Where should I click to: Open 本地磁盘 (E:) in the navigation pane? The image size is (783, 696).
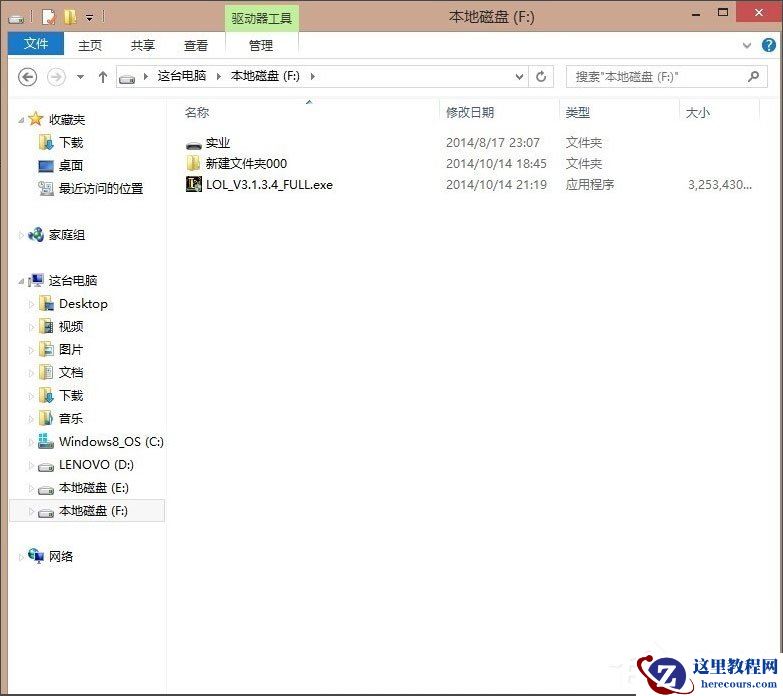coord(94,488)
